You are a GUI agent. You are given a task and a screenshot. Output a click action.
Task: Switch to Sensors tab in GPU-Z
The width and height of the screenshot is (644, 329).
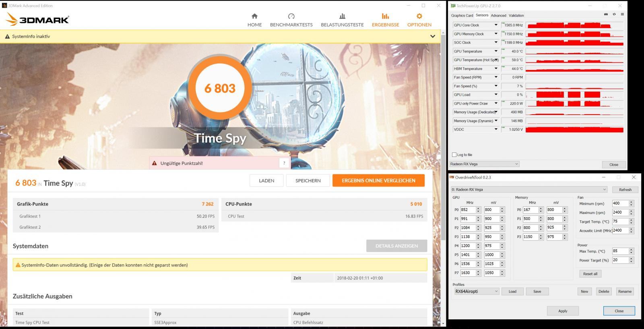[482, 15]
